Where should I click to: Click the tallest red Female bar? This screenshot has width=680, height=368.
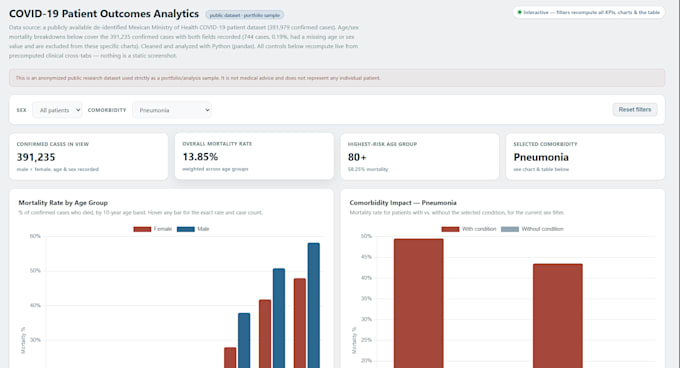tap(300, 323)
